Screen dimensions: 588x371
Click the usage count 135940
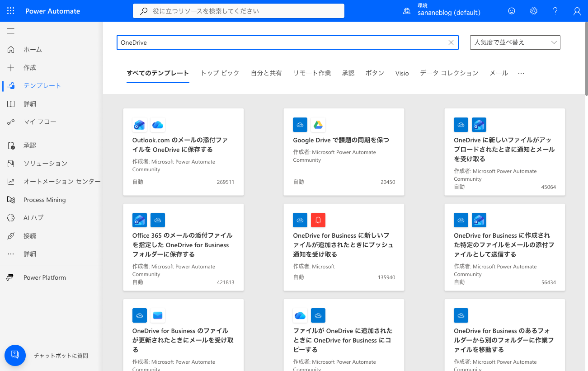pyautogui.click(x=386, y=277)
